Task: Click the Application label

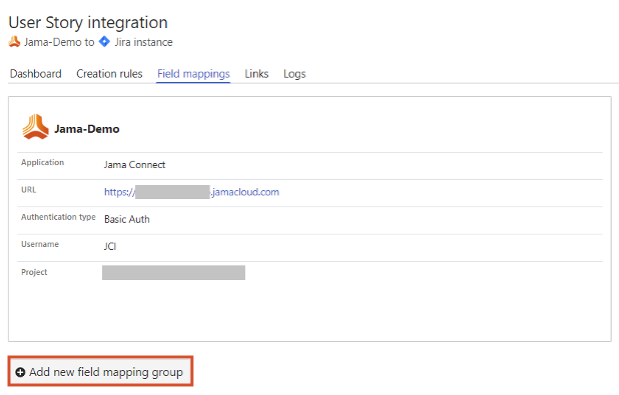Action: point(42,162)
